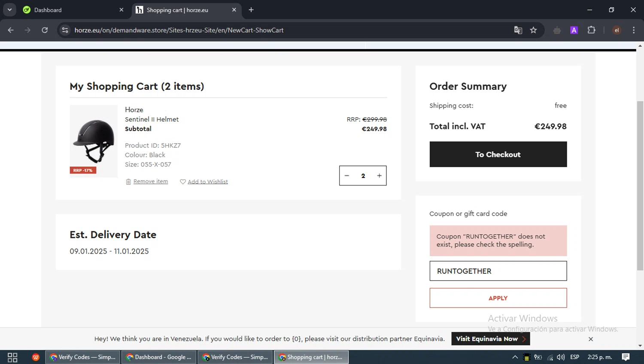Click the translate page icon

click(x=518, y=30)
